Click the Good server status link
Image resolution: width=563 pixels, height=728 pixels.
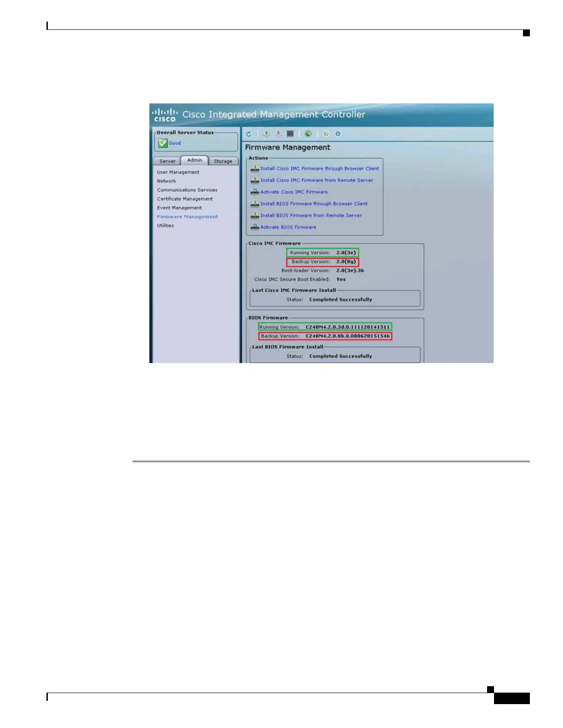tap(175, 143)
